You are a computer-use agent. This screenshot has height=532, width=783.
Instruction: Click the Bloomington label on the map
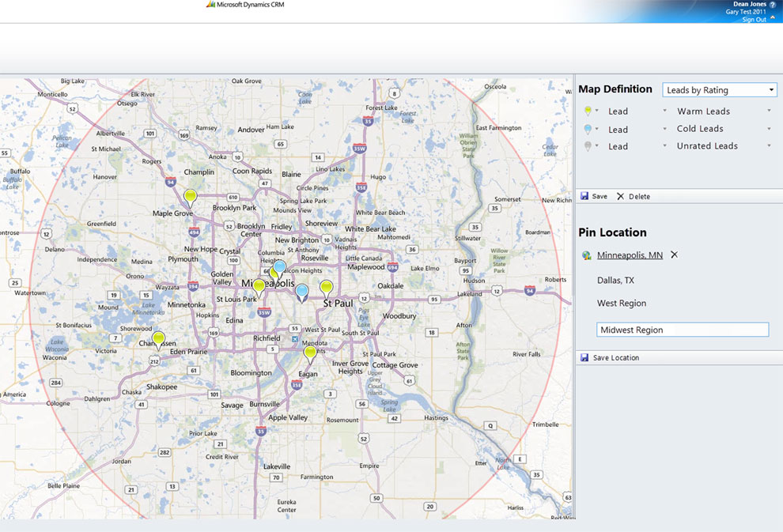pos(252,373)
